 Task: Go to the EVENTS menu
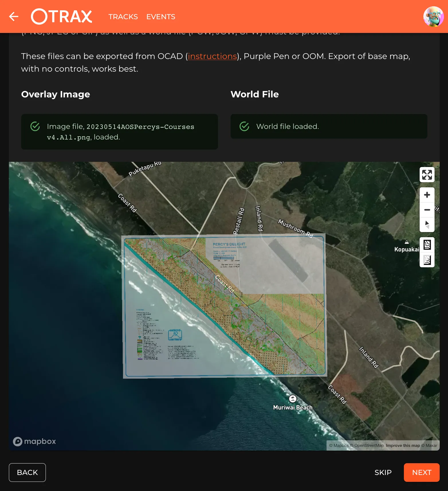coord(161,17)
